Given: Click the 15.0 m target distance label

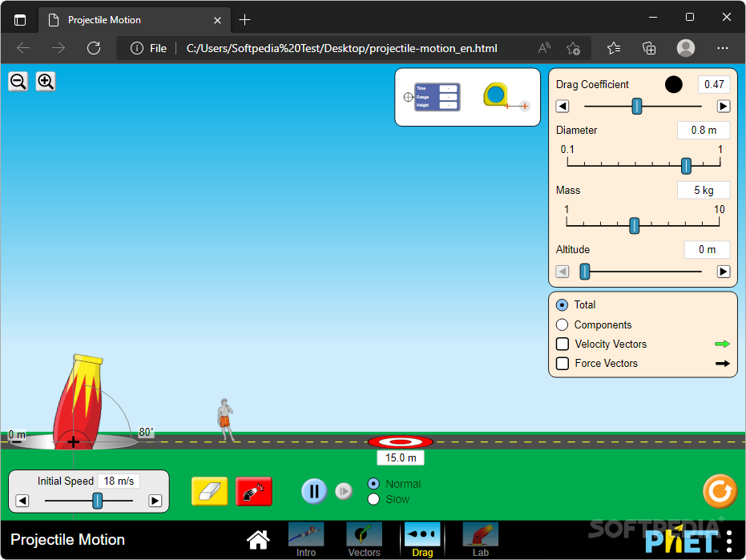Looking at the screenshot, I should 401,457.
